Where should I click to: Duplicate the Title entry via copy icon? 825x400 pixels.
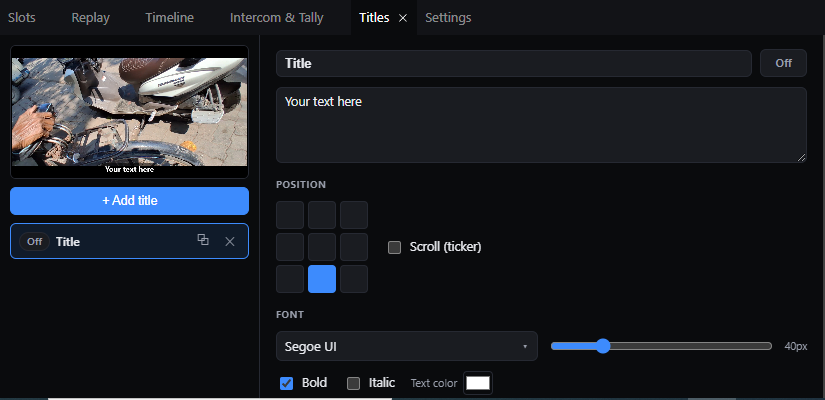(x=203, y=239)
